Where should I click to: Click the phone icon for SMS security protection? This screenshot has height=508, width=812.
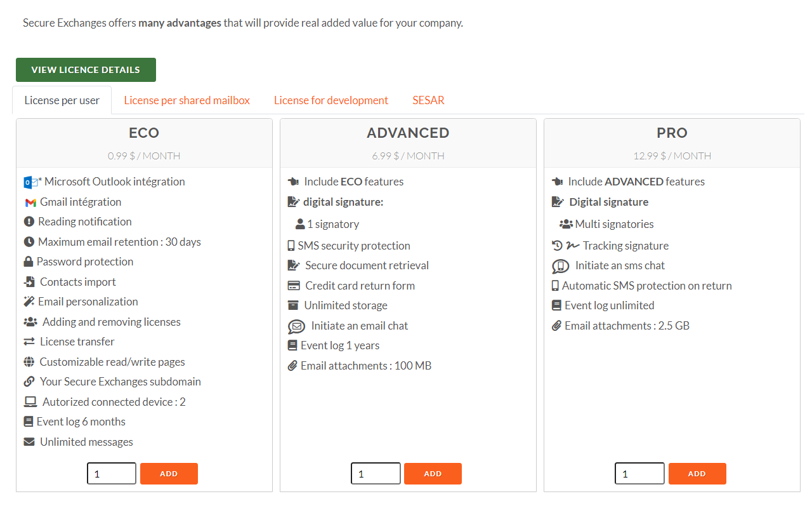pyautogui.click(x=291, y=246)
